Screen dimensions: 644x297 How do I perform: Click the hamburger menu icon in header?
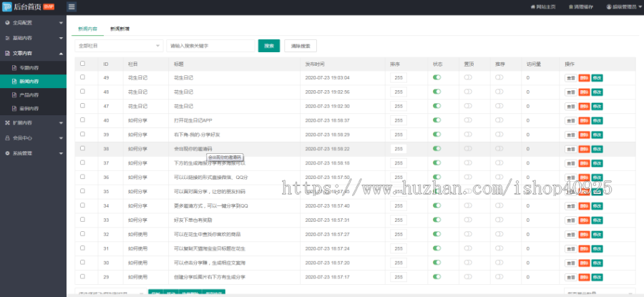(x=72, y=6)
